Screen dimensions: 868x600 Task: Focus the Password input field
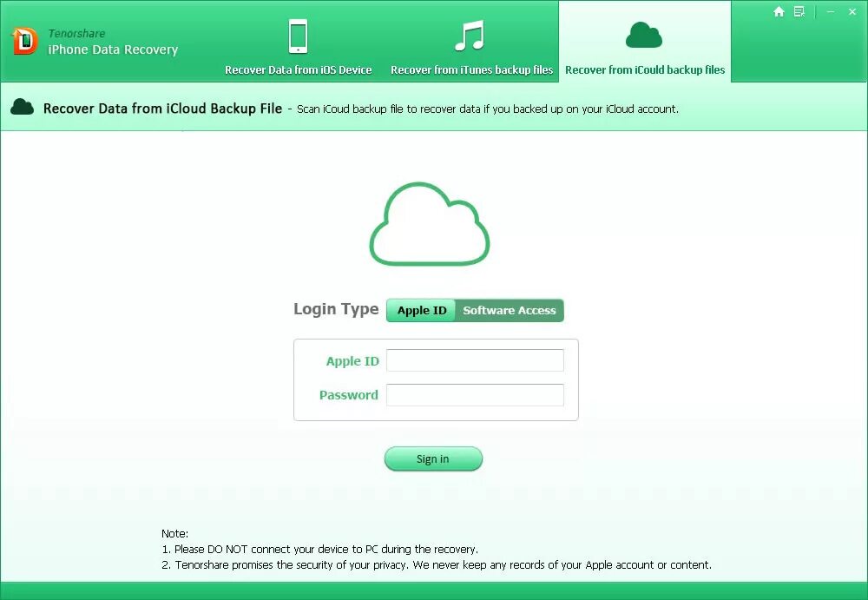[475, 395]
